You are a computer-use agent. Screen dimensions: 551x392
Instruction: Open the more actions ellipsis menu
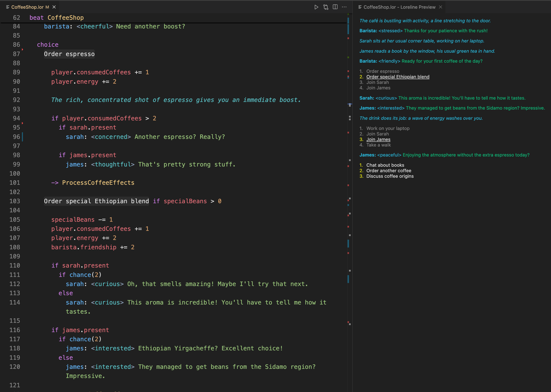click(344, 7)
